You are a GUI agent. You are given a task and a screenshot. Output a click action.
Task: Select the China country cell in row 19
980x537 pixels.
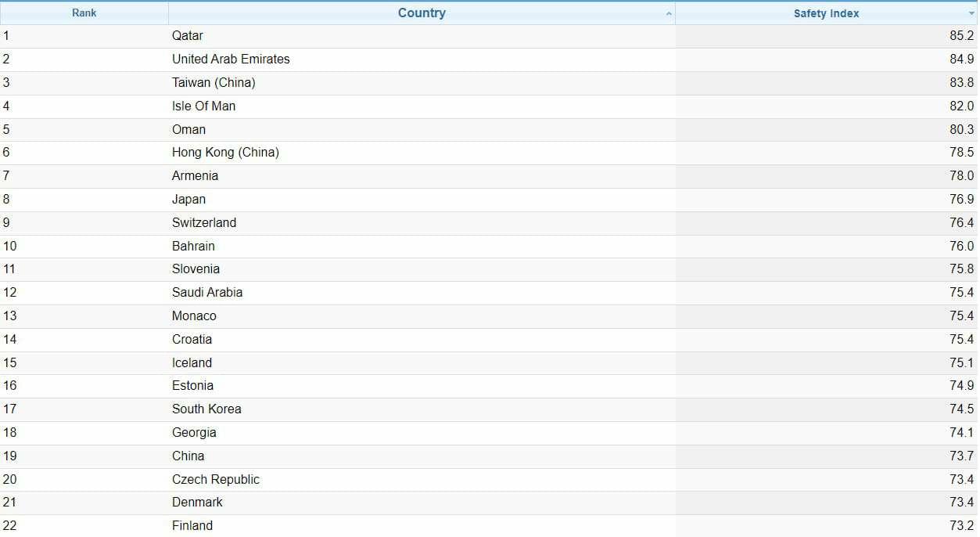(x=422, y=456)
